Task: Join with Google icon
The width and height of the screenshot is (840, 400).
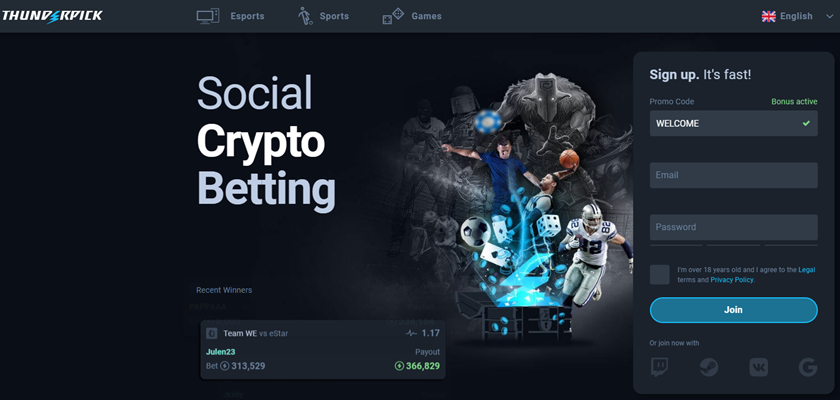Action: coord(808,367)
